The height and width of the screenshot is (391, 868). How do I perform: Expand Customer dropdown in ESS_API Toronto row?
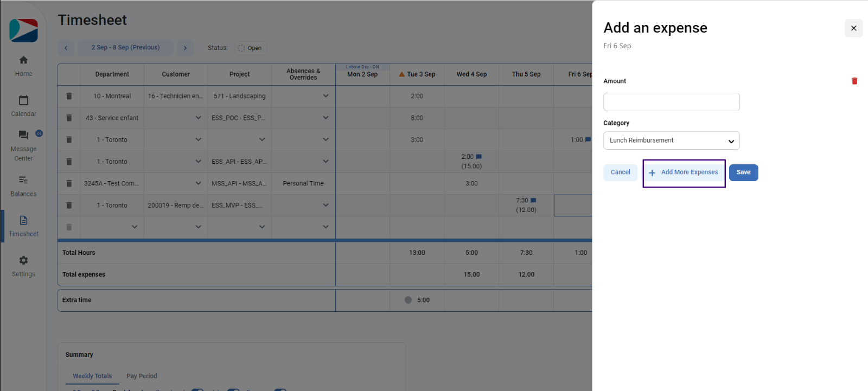pos(198,162)
